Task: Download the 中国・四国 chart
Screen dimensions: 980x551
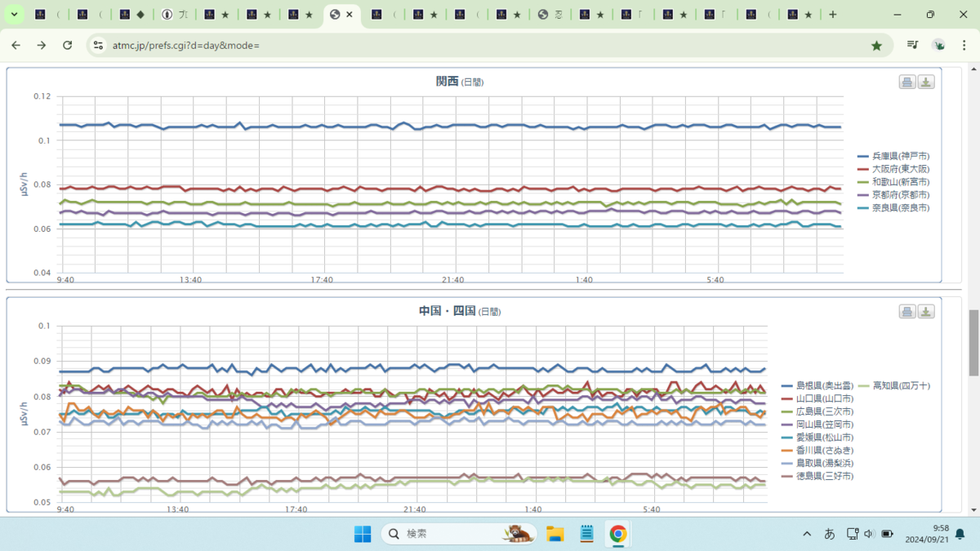Action: pyautogui.click(x=926, y=311)
